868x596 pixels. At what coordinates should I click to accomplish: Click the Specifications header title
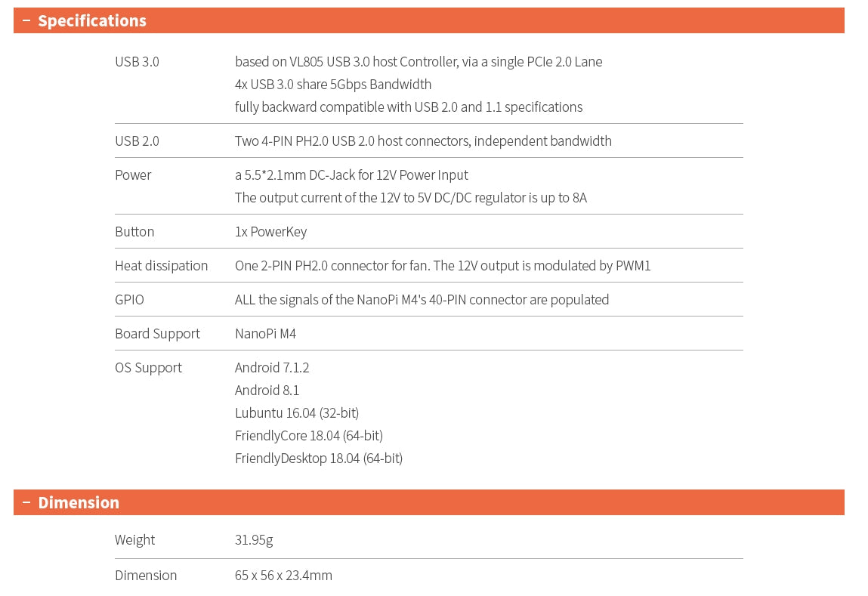point(92,21)
